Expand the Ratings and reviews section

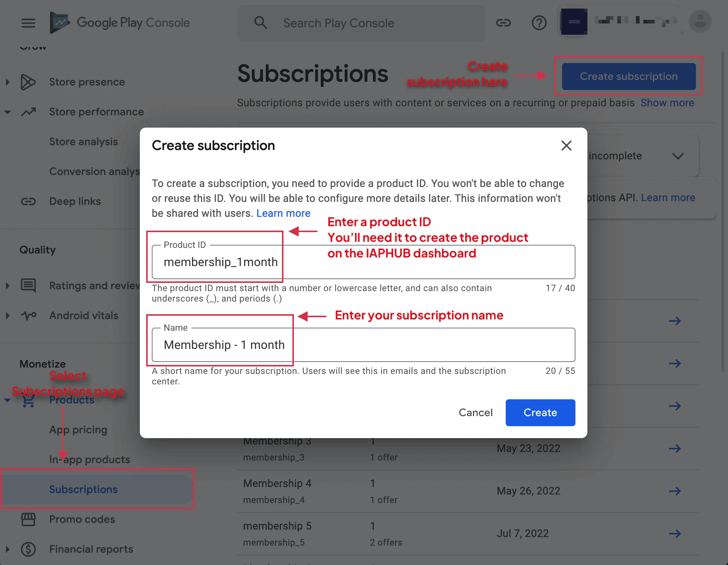click(7, 285)
